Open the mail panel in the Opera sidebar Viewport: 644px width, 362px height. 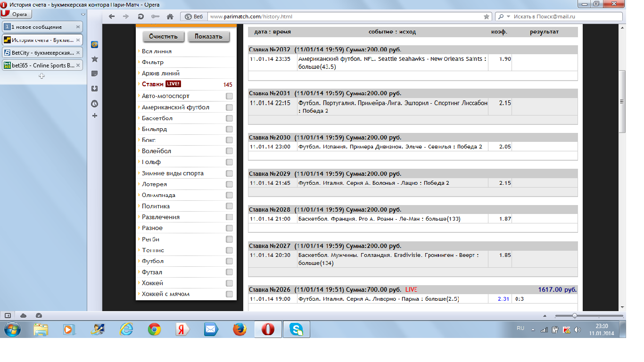[94, 44]
